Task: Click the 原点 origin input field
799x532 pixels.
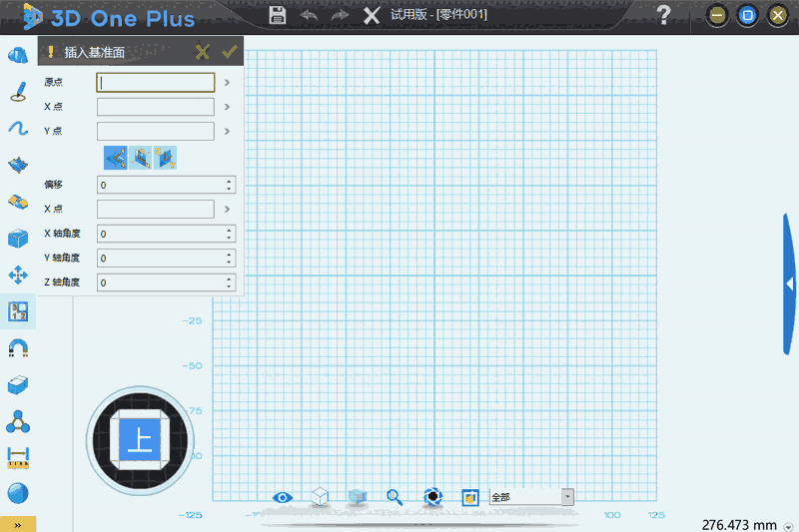Action: coord(156,83)
